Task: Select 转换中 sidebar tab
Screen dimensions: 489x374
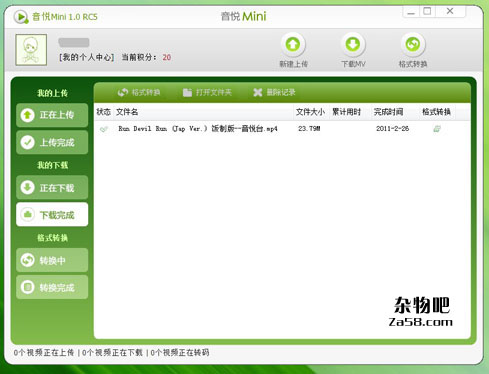Action: pyautogui.click(x=52, y=260)
